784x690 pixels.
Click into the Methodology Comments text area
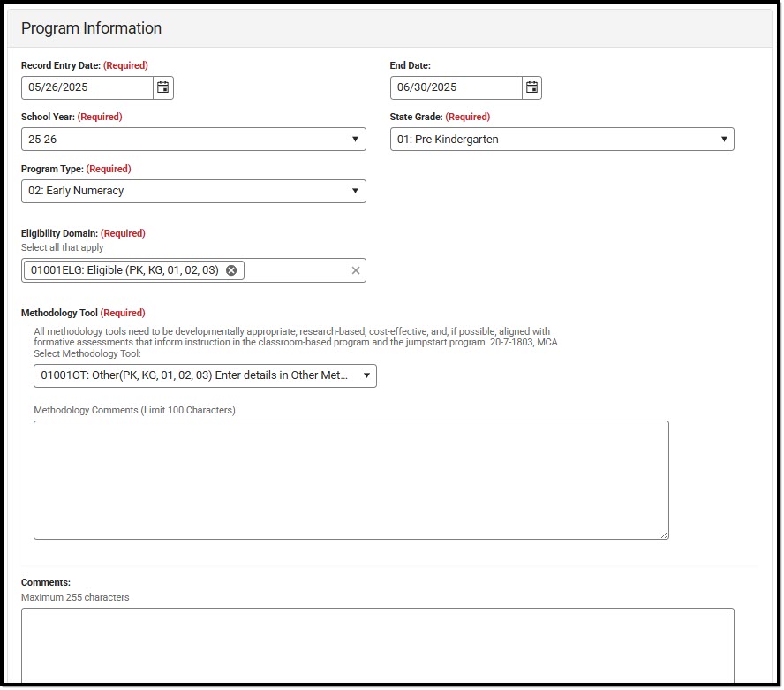pyautogui.click(x=351, y=480)
